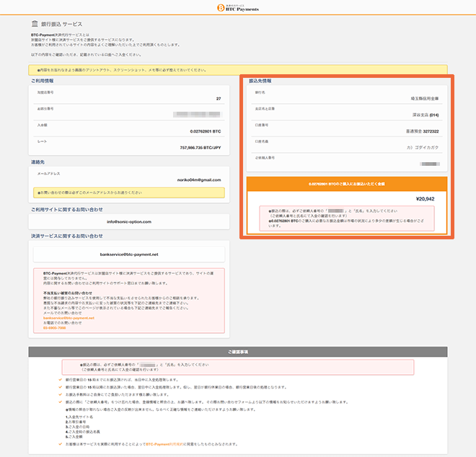Click the bank building icon beside 銀行振込 サービス
Image resolution: width=476 pixels, height=457 pixels.
(35, 23)
